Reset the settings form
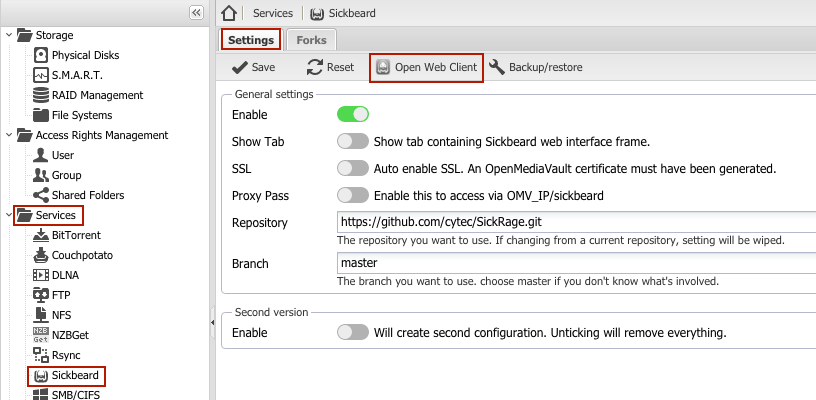 (330, 68)
